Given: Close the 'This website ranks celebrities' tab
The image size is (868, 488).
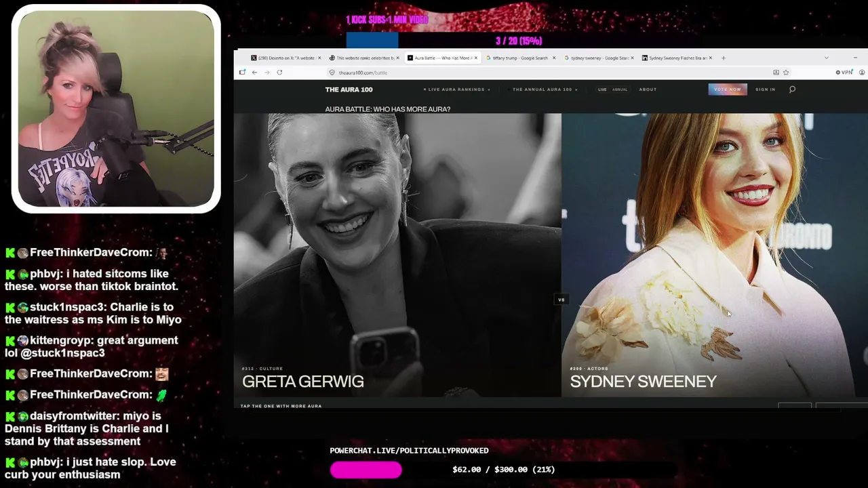Looking at the screenshot, I should coord(397,58).
